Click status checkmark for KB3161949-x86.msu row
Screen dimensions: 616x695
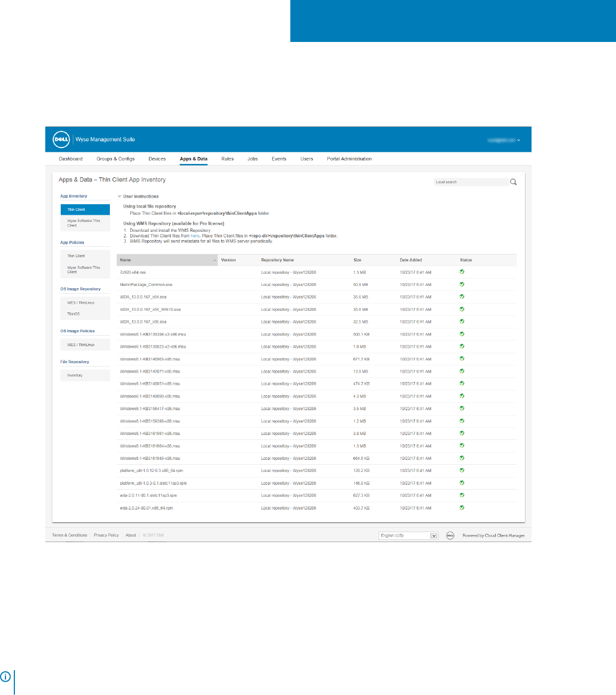click(462, 458)
